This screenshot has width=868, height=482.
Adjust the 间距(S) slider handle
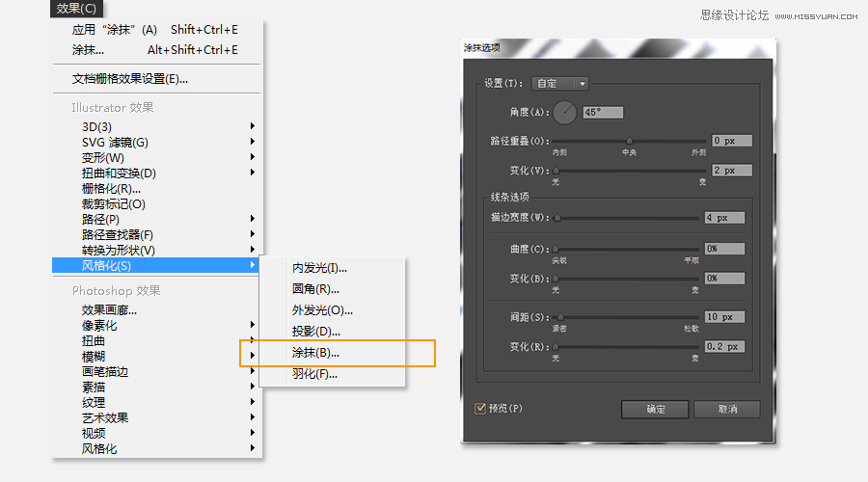(x=560, y=317)
